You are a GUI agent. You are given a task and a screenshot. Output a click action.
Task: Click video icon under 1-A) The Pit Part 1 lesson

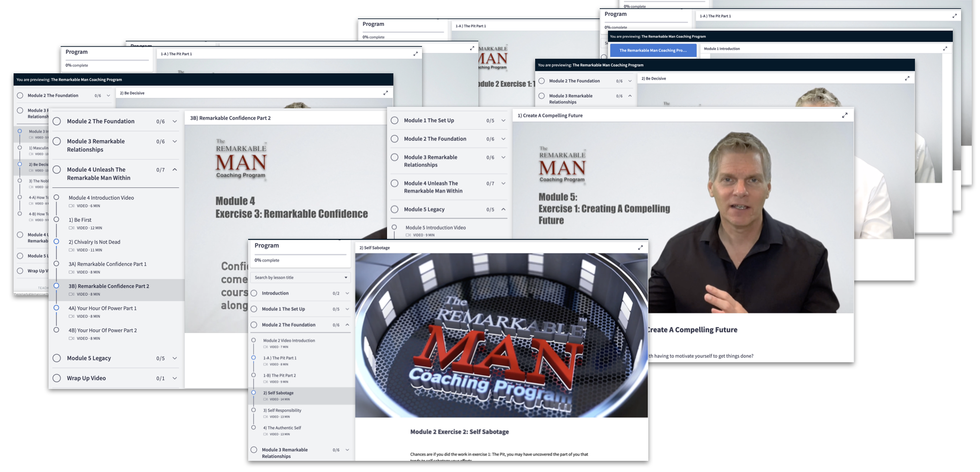[266, 364]
